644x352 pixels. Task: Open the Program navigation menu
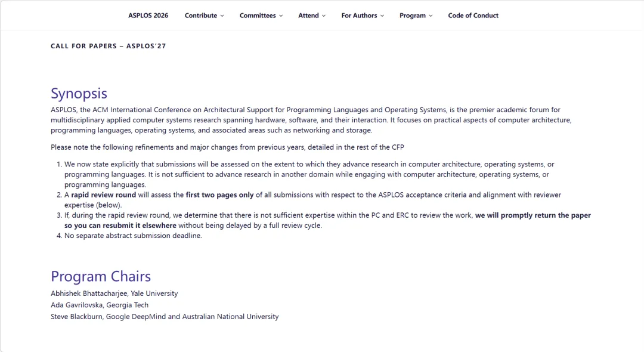coord(413,16)
